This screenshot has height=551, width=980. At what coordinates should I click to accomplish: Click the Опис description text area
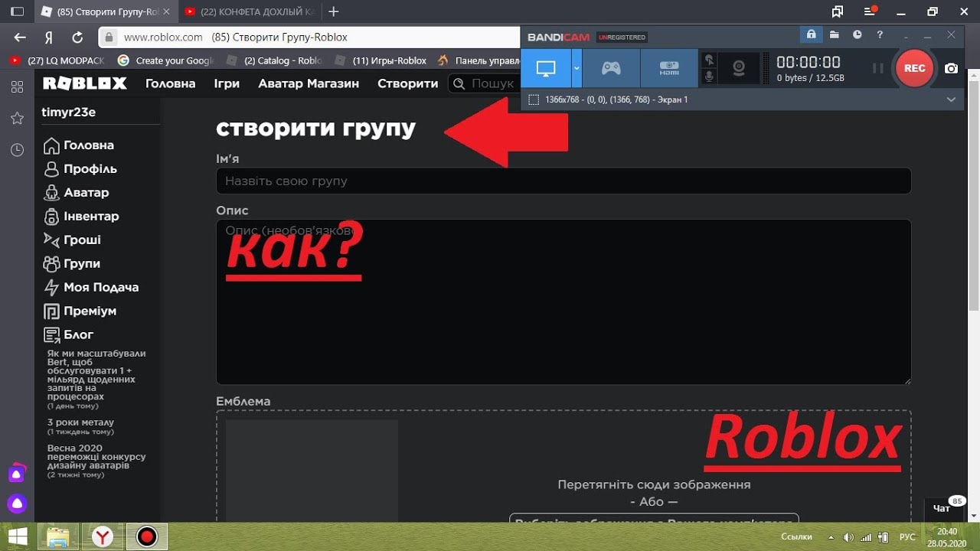coord(563,302)
